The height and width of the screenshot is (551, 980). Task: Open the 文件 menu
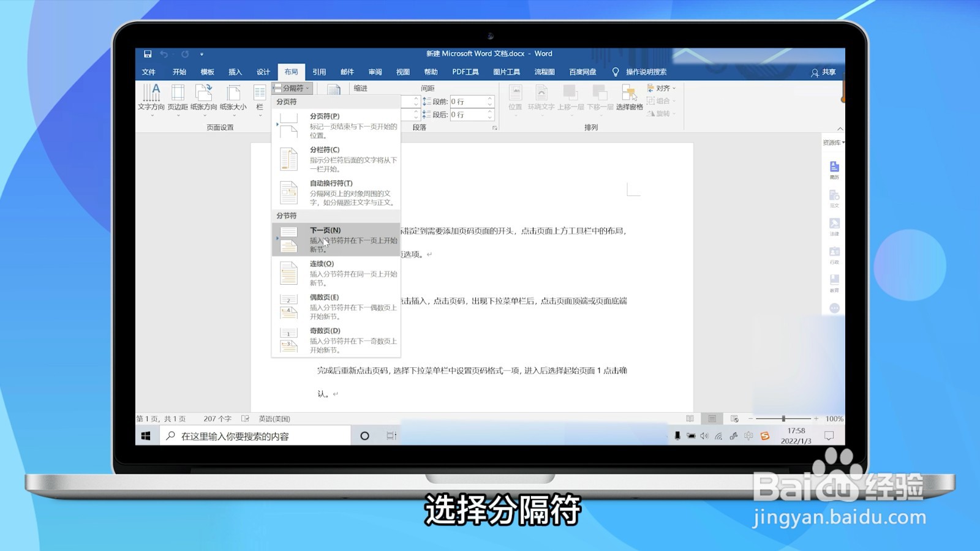pyautogui.click(x=149, y=72)
